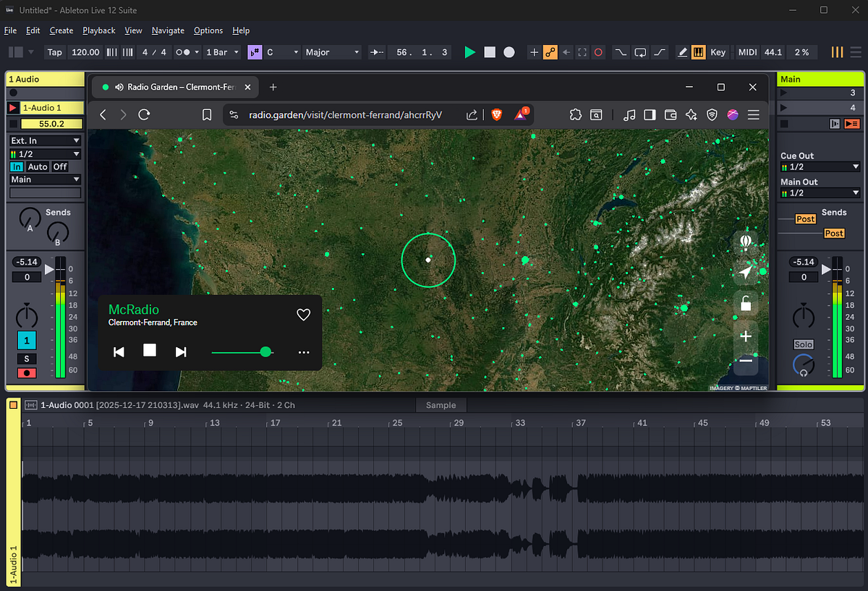
Task: Toggle the purple scale mode icon
Action: tap(254, 52)
